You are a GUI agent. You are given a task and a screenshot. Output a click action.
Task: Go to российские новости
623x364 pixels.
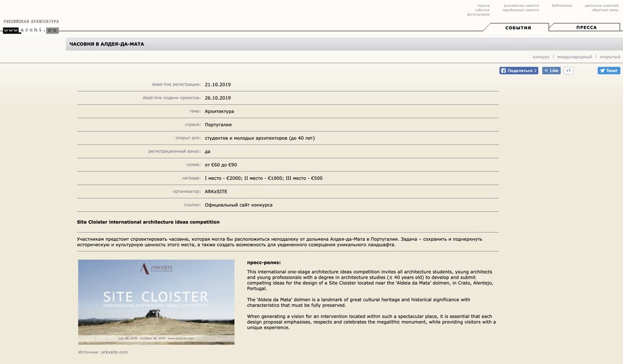point(521,6)
